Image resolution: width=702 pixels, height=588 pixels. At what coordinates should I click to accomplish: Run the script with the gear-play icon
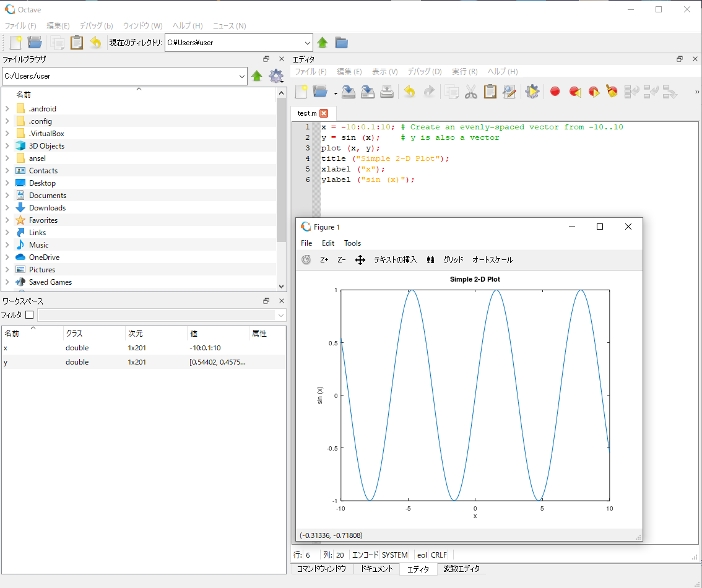point(532,92)
